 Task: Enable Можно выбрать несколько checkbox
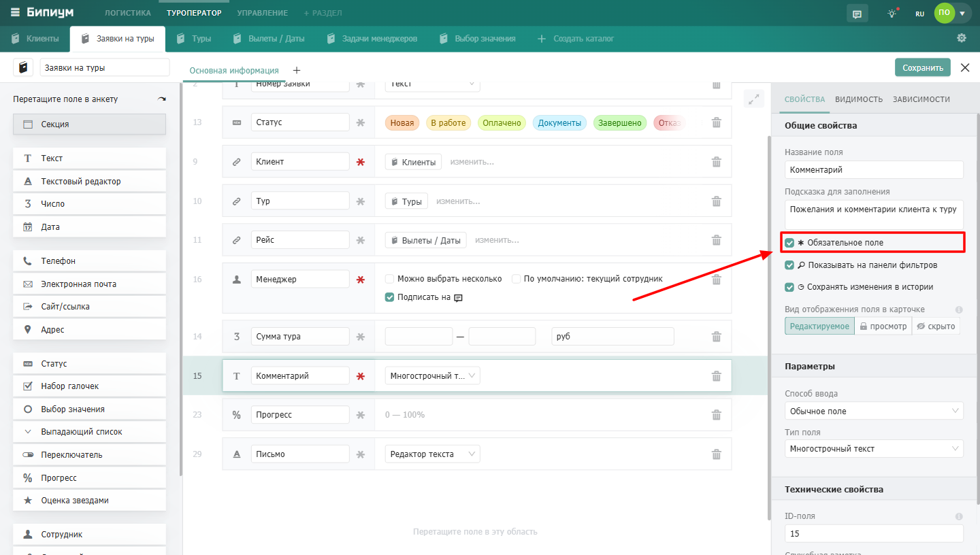390,279
